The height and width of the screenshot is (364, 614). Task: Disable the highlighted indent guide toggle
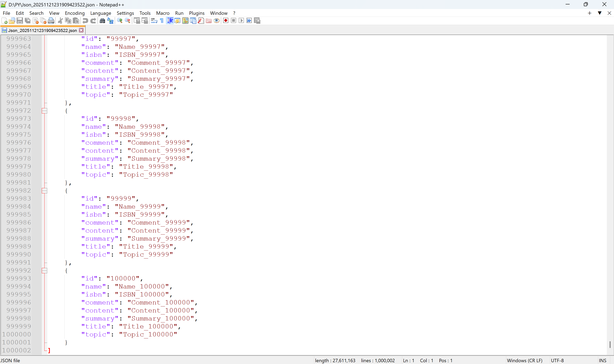(170, 21)
